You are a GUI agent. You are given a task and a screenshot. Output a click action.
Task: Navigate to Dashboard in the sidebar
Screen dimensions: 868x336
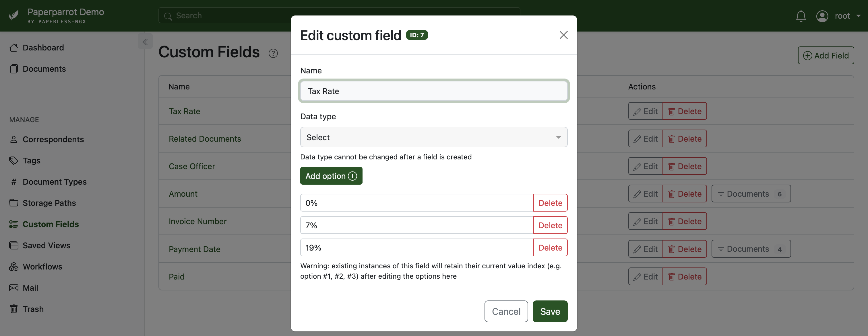(x=14, y=48)
